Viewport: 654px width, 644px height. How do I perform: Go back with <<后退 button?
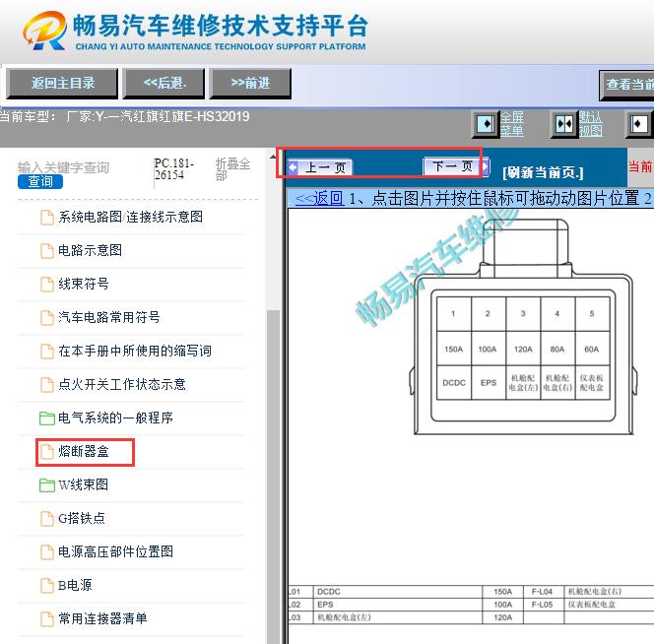pos(163,84)
